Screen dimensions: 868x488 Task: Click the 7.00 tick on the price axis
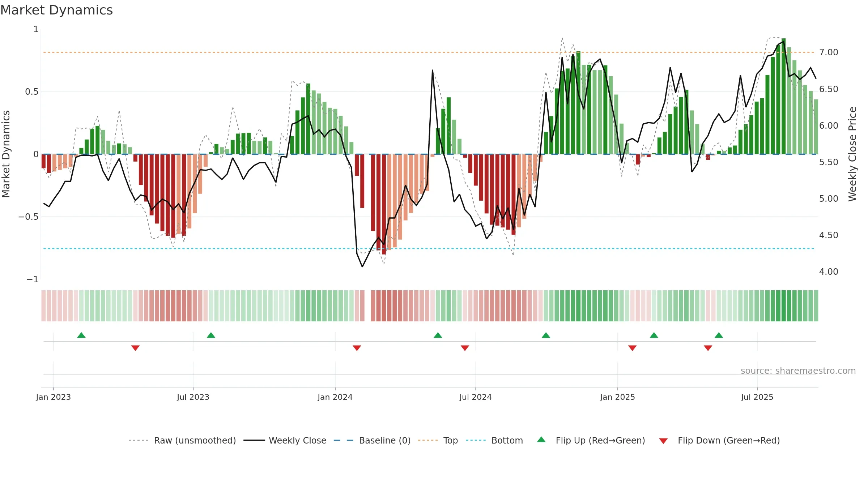[x=829, y=52]
